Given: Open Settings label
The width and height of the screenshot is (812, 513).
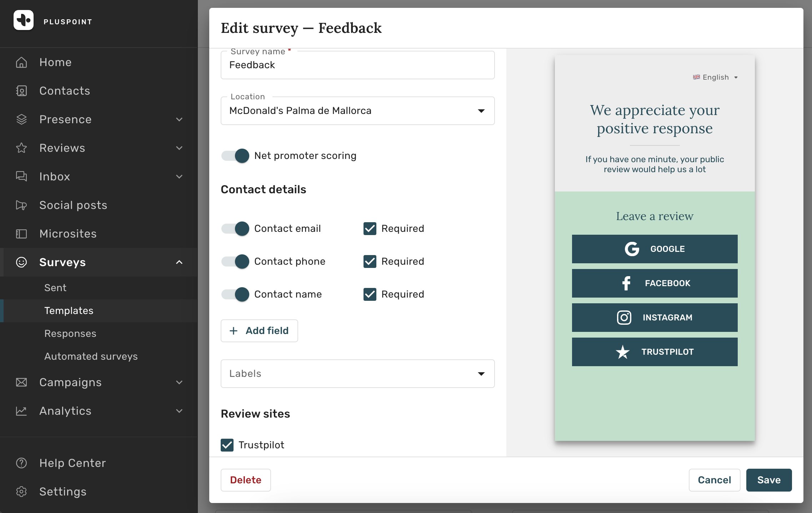Looking at the screenshot, I should tap(63, 492).
